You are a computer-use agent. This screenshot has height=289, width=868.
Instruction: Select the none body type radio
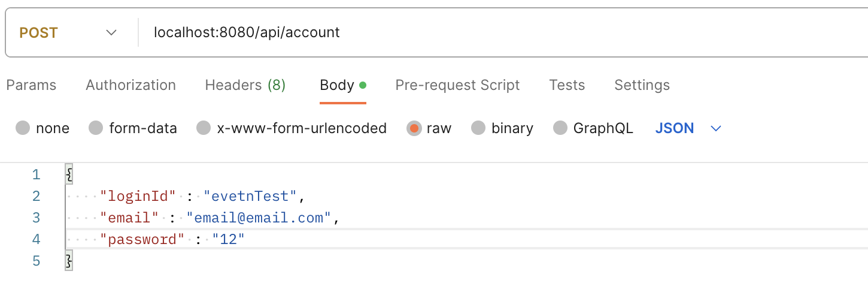tap(23, 128)
